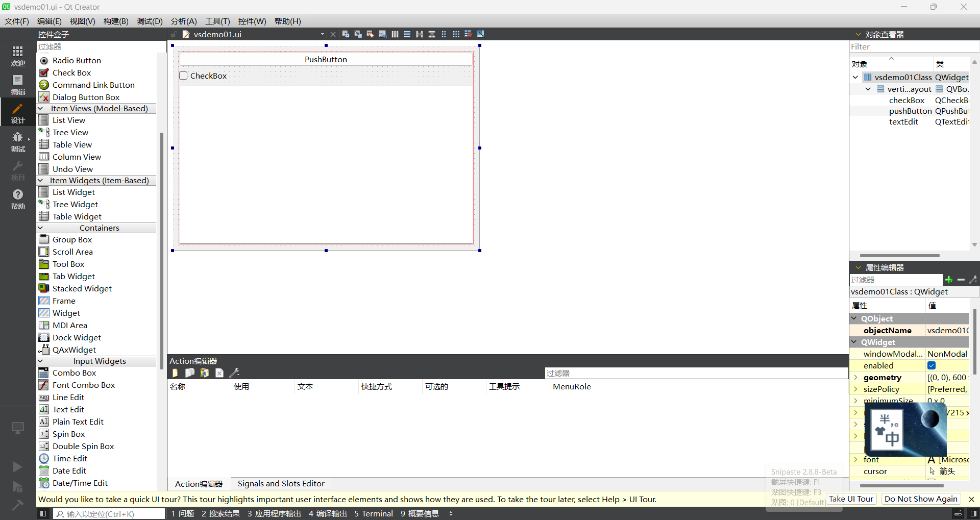Close vsdemo01.ui document with X icon

pos(333,34)
